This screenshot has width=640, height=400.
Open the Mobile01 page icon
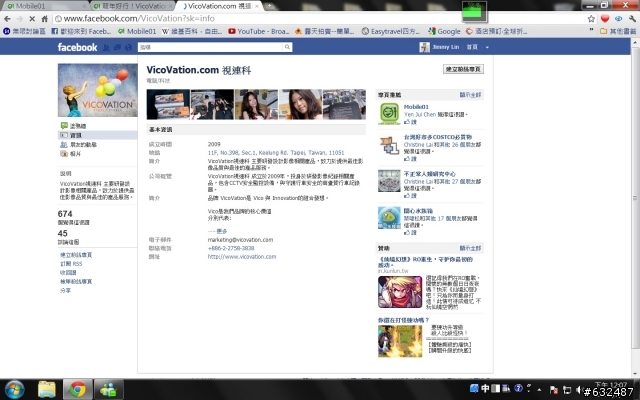(389, 113)
